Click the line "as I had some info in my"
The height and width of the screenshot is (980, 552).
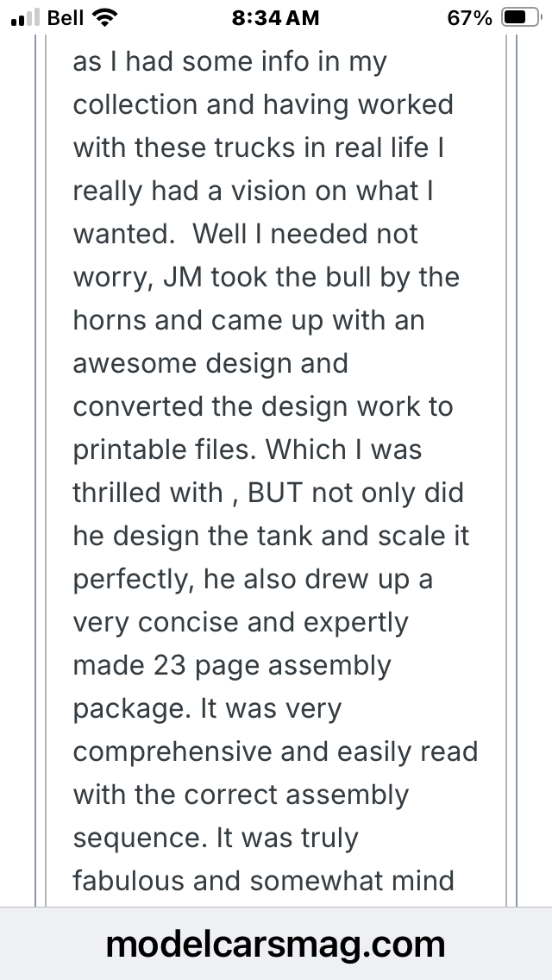230,63
